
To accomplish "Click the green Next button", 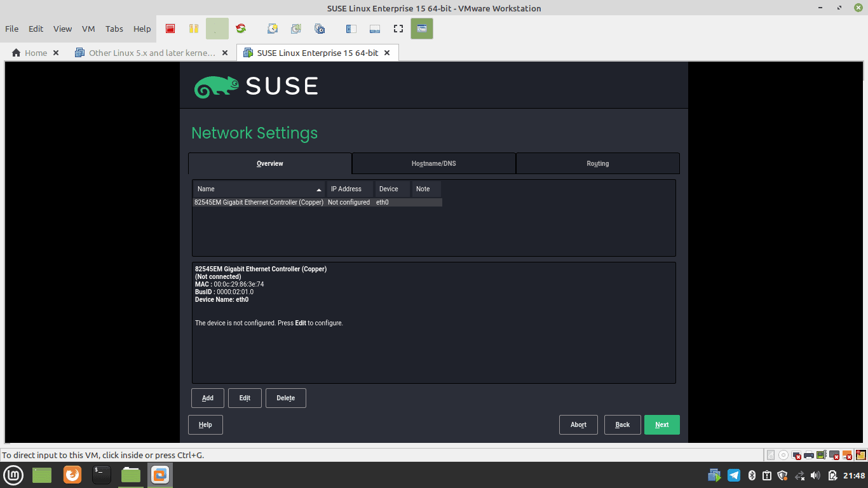I will point(662,424).
